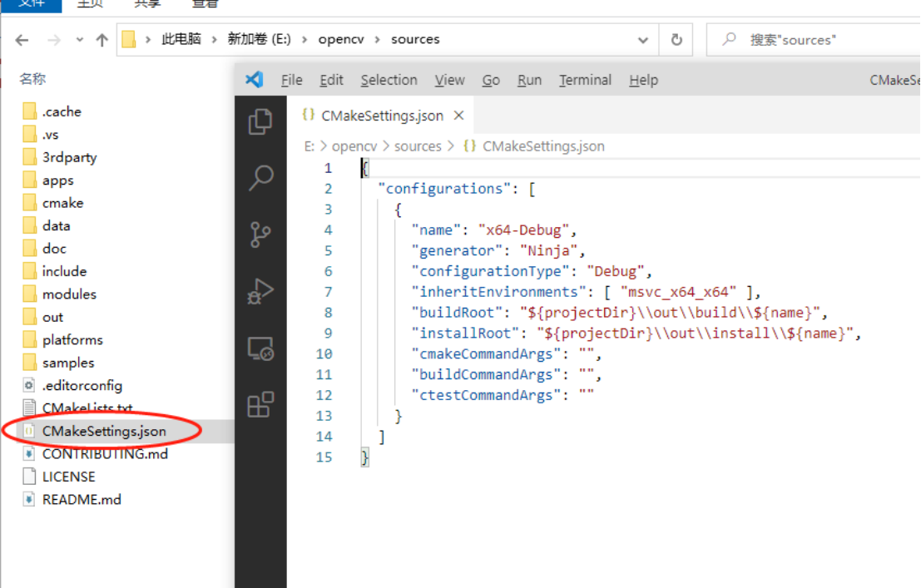Select the cmake folder

[x=62, y=203]
